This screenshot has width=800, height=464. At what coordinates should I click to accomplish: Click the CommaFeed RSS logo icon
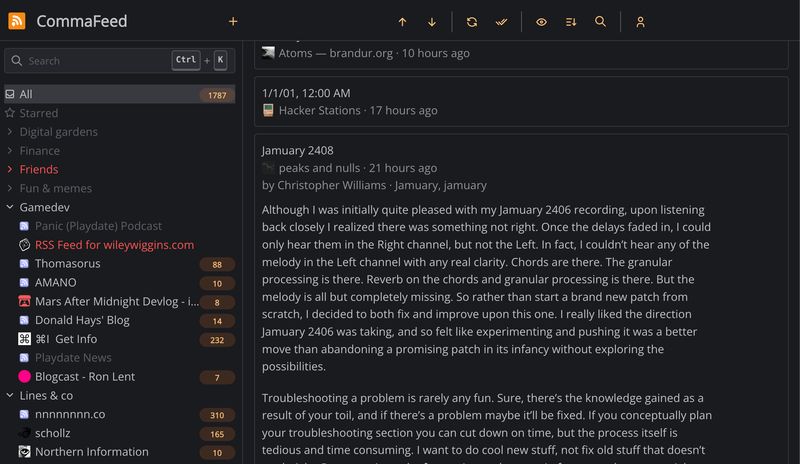pyautogui.click(x=17, y=21)
